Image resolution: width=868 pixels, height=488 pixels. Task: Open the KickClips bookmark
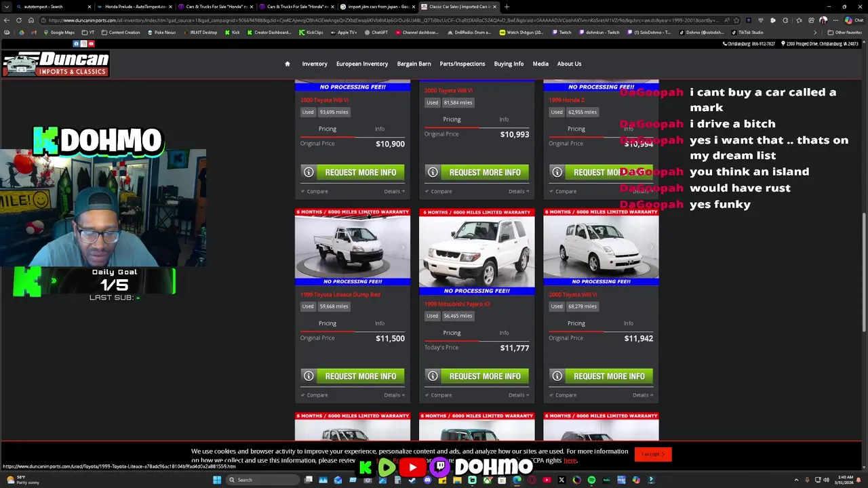tap(311, 32)
